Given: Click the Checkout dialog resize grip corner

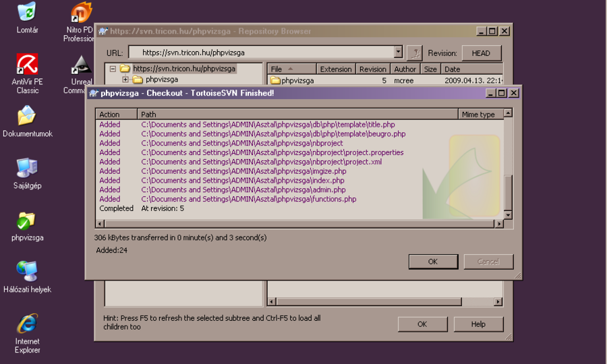Looking at the screenshot, I should [x=518, y=276].
